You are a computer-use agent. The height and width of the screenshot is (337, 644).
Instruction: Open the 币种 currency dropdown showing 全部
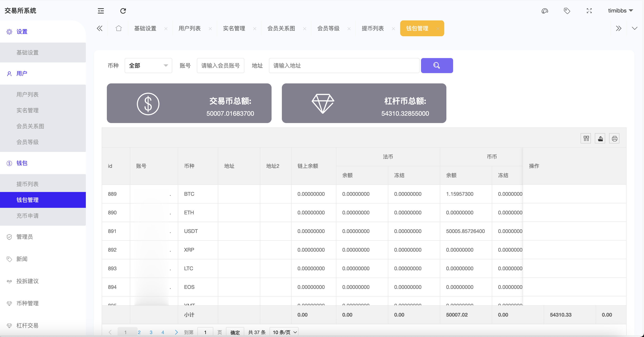click(x=148, y=65)
